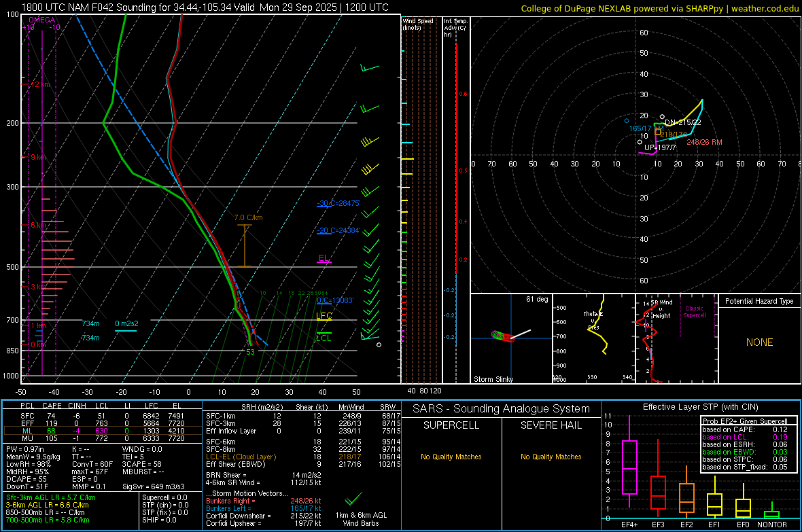Click the Inf. Temp. Adv. panel header

455,28
